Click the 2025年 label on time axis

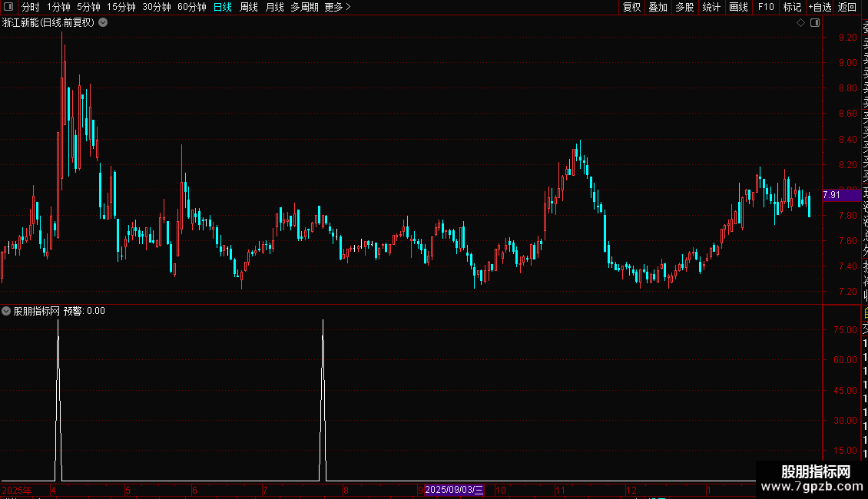click(x=17, y=490)
